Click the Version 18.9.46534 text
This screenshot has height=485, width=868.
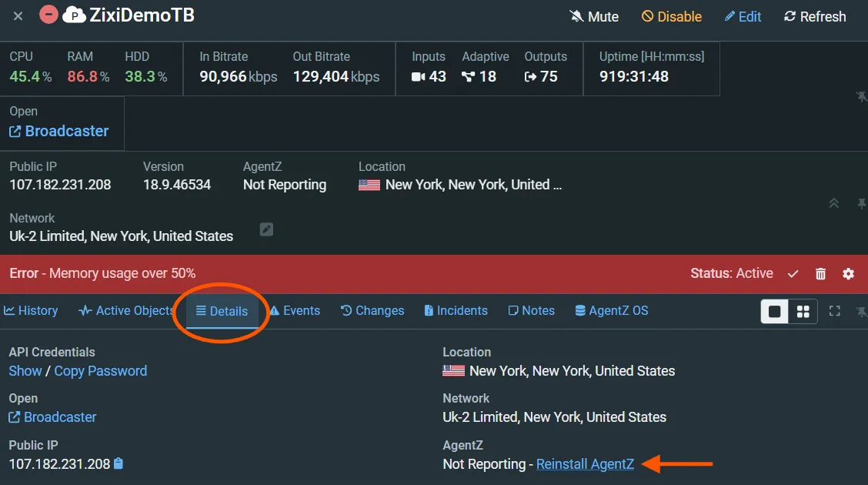[x=176, y=184]
